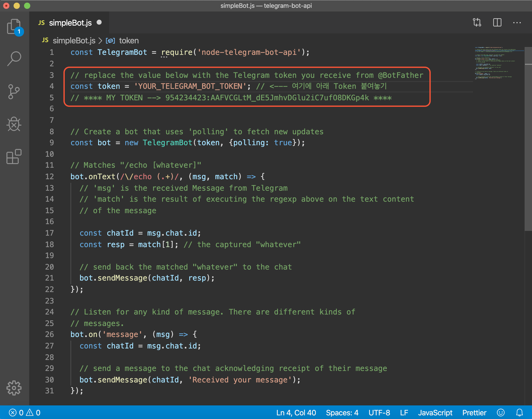This screenshot has width=532, height=419.
Task: Click the warnings count in status bar
Action: (x=33, y=413)
